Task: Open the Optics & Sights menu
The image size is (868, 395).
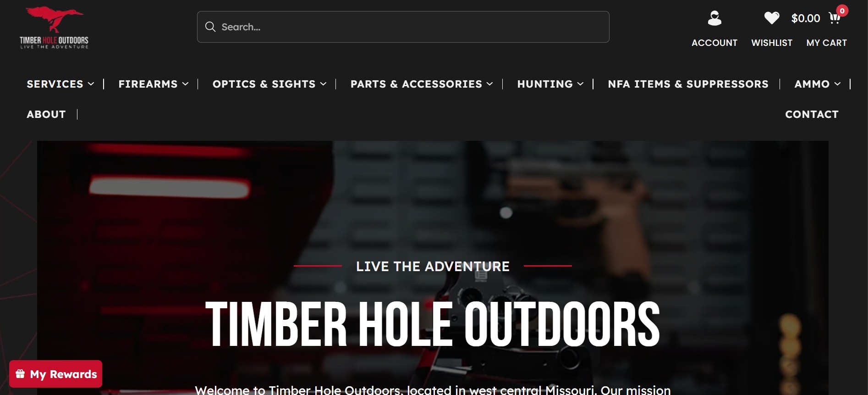Action: [x=264, y=84]
